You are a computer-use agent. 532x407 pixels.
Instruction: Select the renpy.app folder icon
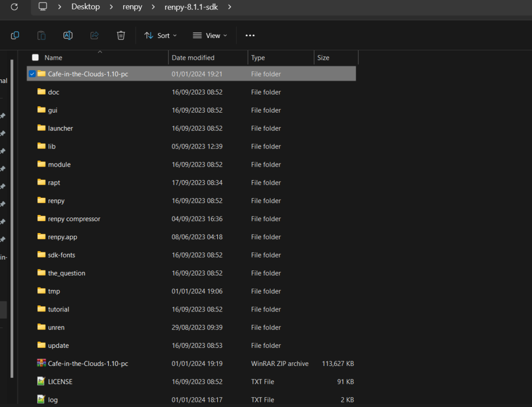tap(42, 236)
